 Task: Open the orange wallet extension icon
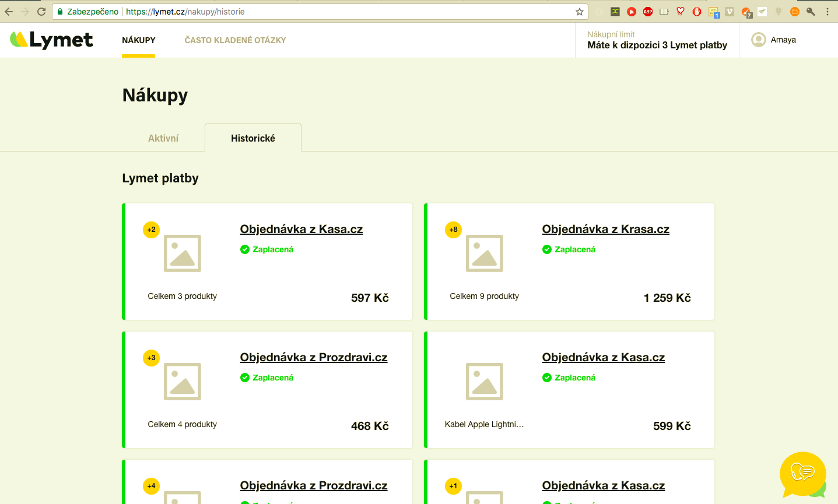coord(795,12)
